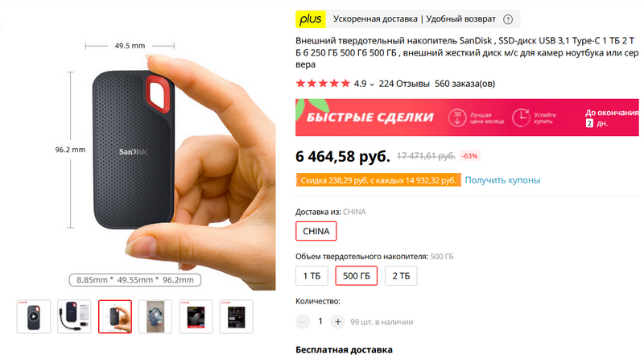Click the five-star rating icons
644x359 pixels.
coord(323,84)
